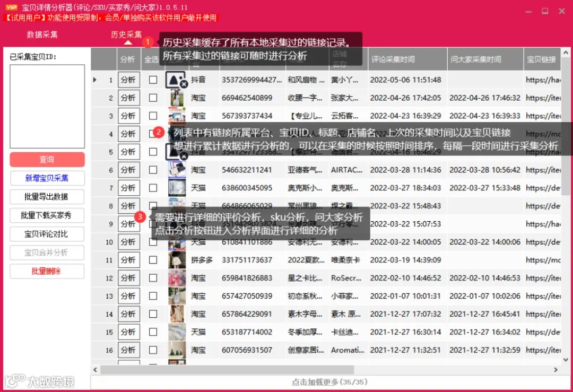Image resolution: width=573 pixels, height=392 pixels.
Task: Click 点击加载更多 (35/35) at bottom
Action: (x=329, y=382)
